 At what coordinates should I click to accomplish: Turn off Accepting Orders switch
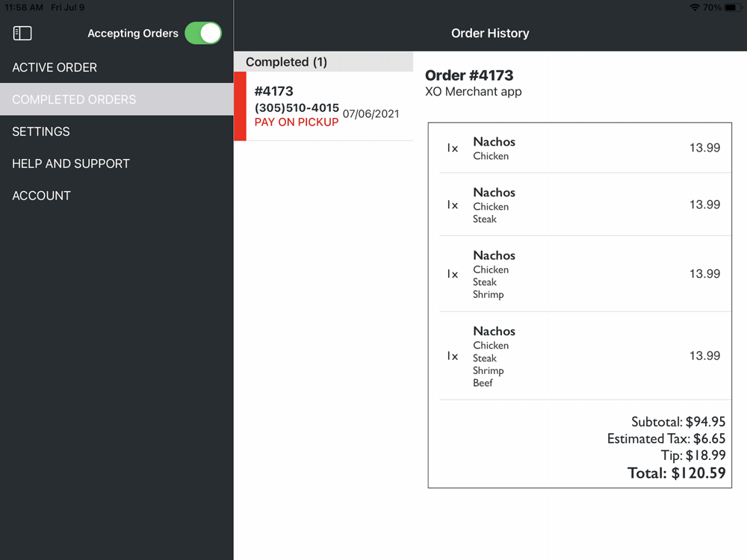(203, 34)
